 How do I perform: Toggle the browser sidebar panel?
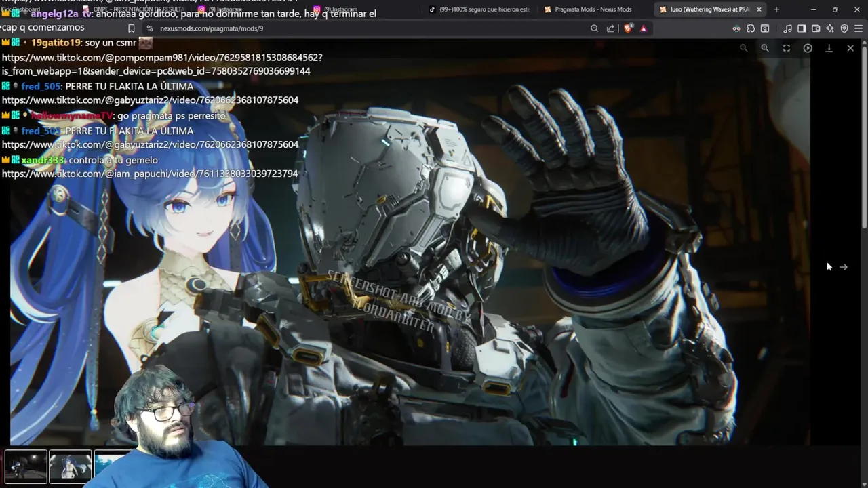pos(802,28)
